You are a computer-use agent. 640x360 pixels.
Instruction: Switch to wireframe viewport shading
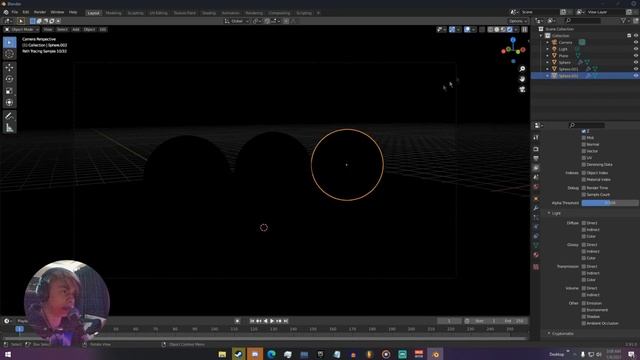491,29
